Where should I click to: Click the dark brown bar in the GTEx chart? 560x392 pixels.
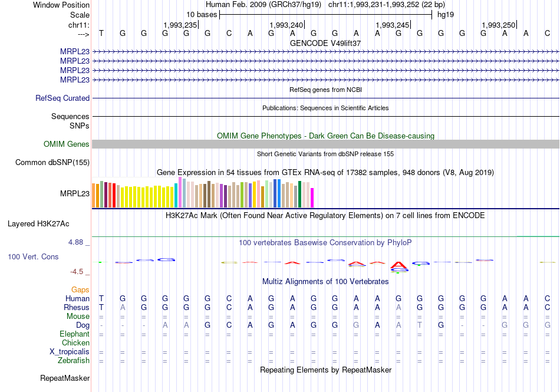click(x=209, y=195)
